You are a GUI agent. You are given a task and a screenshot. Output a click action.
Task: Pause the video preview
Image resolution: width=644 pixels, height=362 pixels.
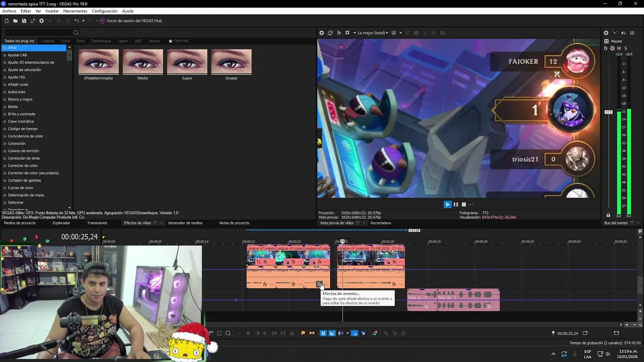(456, 204)
